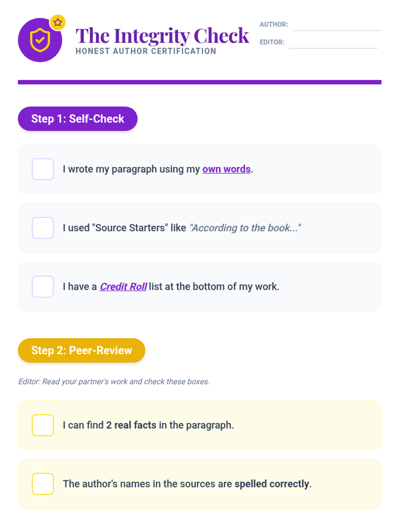Check the 'own words' paragraph checkbox
Viewport: 399px width, 532px height.
point(43,169)
